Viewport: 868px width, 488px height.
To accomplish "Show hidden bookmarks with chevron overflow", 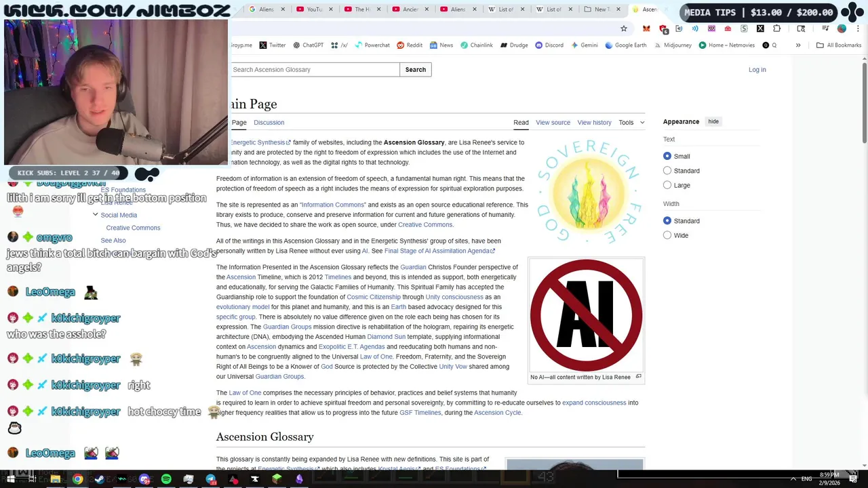I will (798, 45).
